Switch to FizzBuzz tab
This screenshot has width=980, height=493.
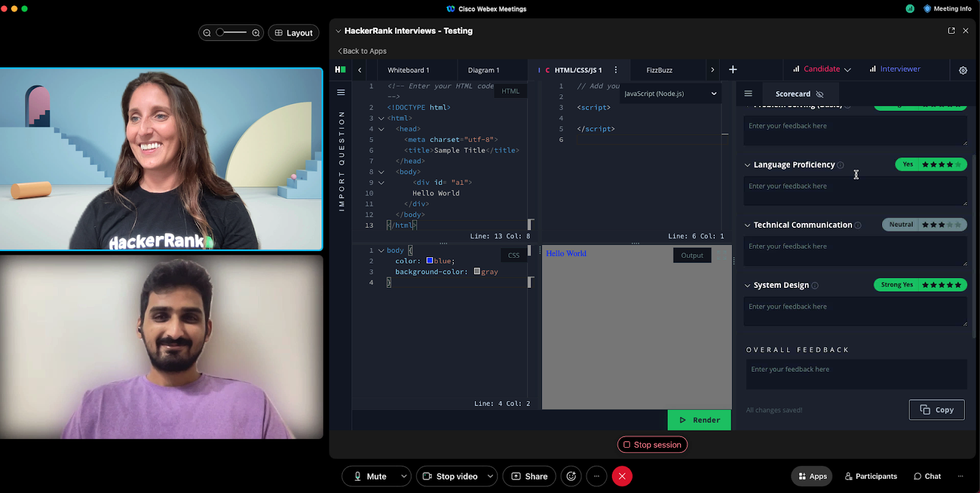tap(659, 70)
